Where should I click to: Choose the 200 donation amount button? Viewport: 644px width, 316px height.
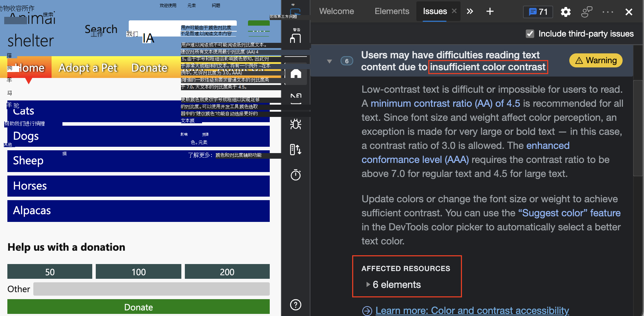(227, 271)
